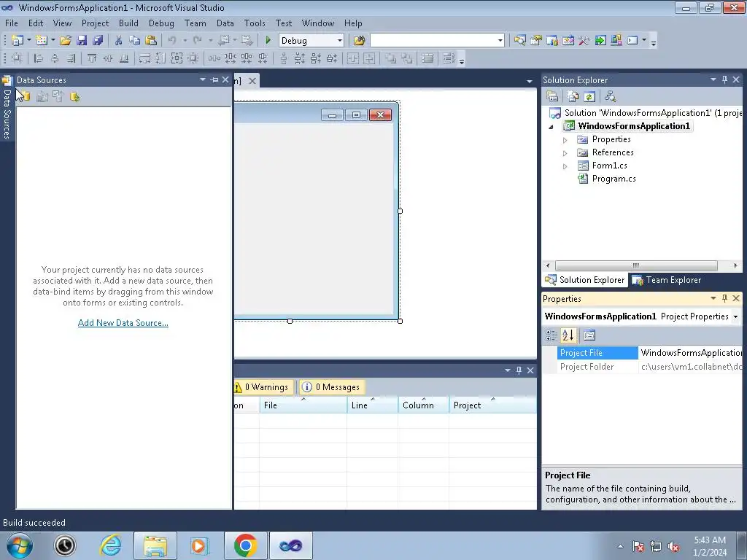Toggle the 0 Warnings filter button
747x560 pixels.
coord(263,387)
